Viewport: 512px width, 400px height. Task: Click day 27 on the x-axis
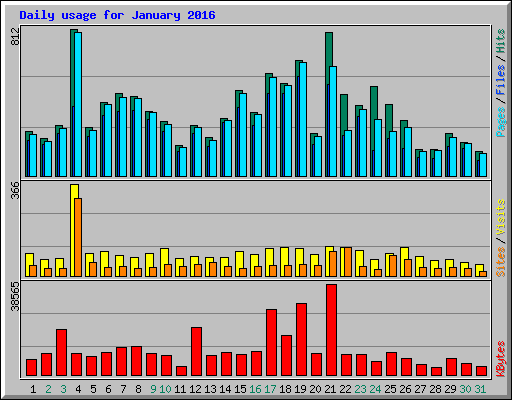click(420, 389)
